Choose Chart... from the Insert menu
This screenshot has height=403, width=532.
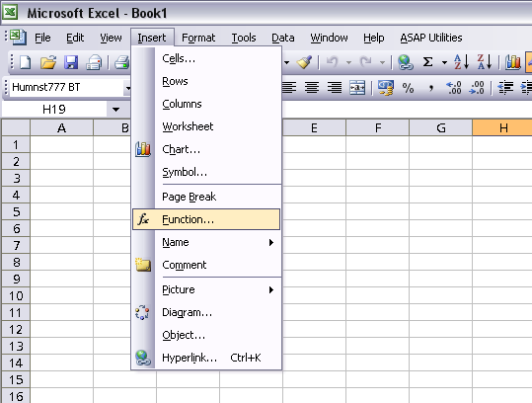coord(206,149)
